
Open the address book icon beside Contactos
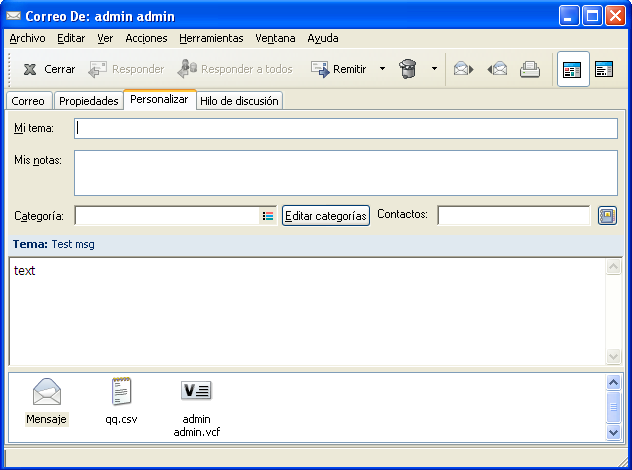[x=607, y=216]
